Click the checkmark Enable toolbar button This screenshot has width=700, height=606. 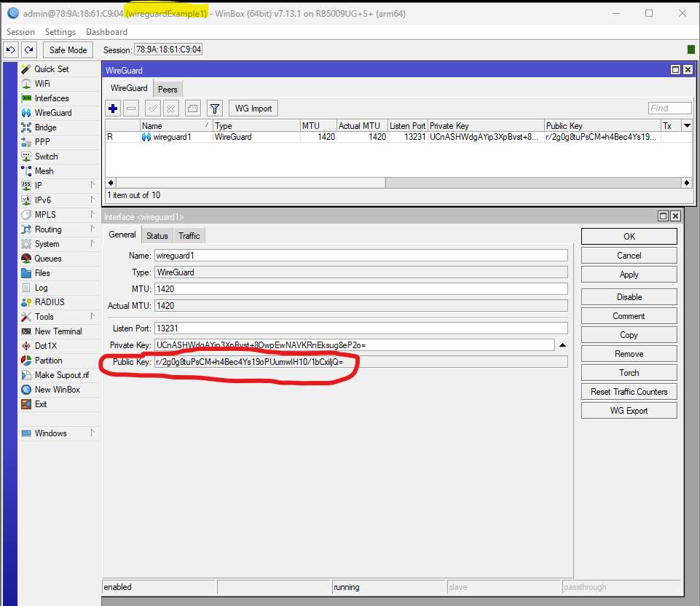[153, 109]
